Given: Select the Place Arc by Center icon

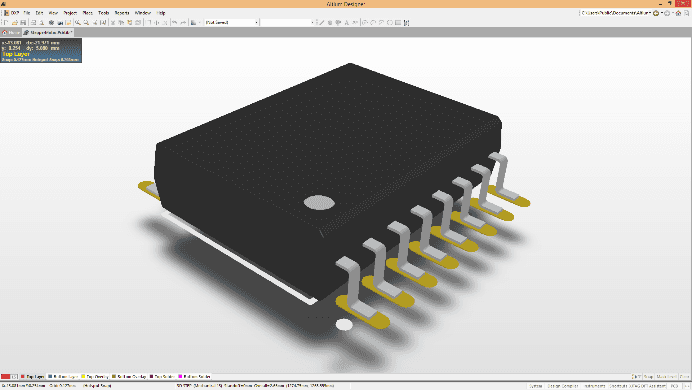Looking at the screenshot, I should click(x=365, y=22).
